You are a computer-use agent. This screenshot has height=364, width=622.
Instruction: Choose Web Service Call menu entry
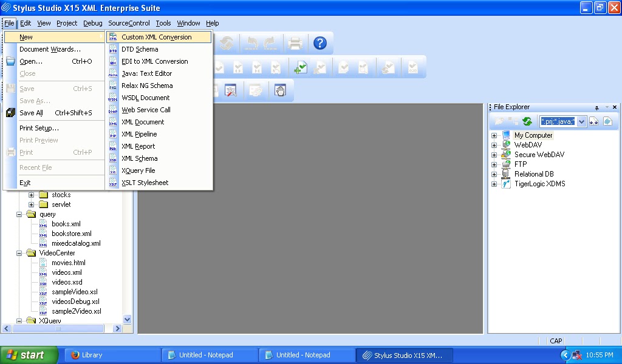click(x=159, y=110)
